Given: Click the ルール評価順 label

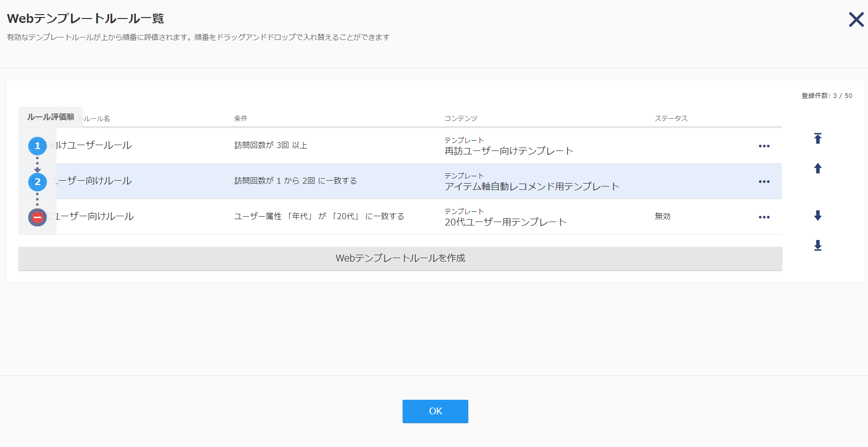Looking at the screenshot, I should [51, 117].
